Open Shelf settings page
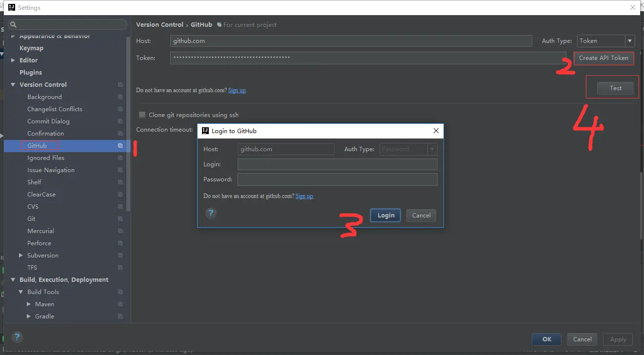The image size is (644, 355). (x=34, y=182)
